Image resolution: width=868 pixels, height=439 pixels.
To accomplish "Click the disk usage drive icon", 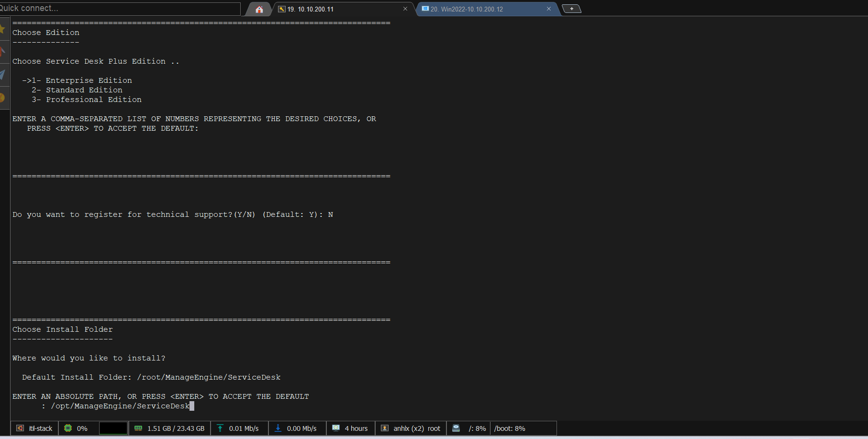I will (456, 428).
